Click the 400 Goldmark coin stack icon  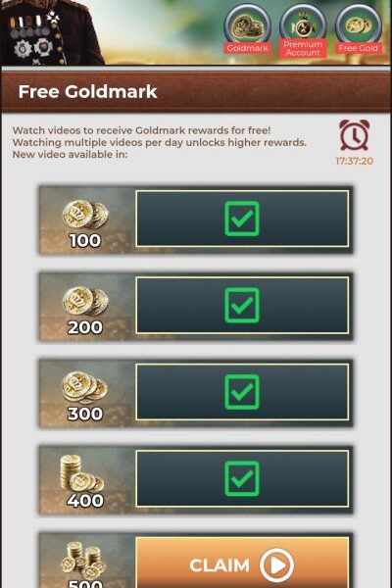(x=81, y=473)
